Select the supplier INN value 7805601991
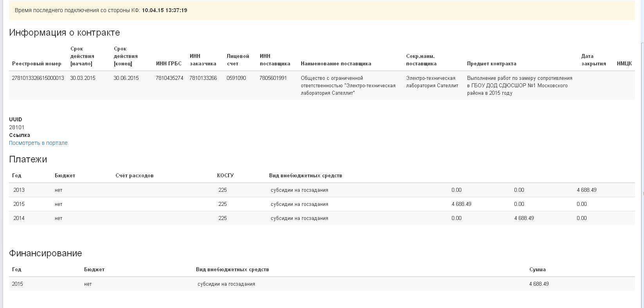This screenshot has height=308, width=644. 273,78
